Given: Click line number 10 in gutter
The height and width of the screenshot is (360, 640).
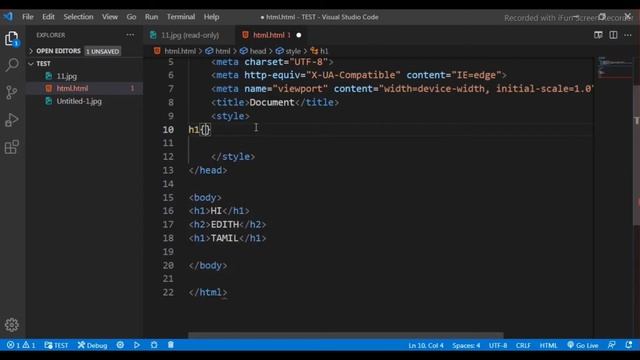Looking at the screenshot, I should click(x=168, y=130).
